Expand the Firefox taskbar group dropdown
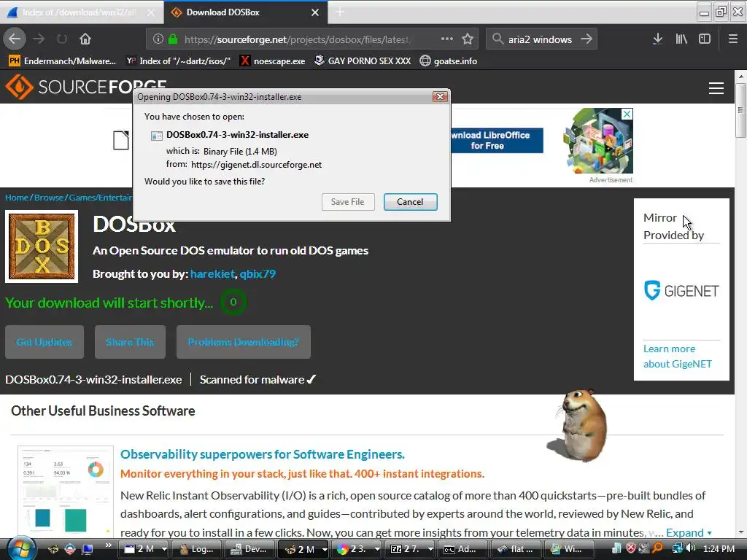747x560 pixels. point(324,549)
